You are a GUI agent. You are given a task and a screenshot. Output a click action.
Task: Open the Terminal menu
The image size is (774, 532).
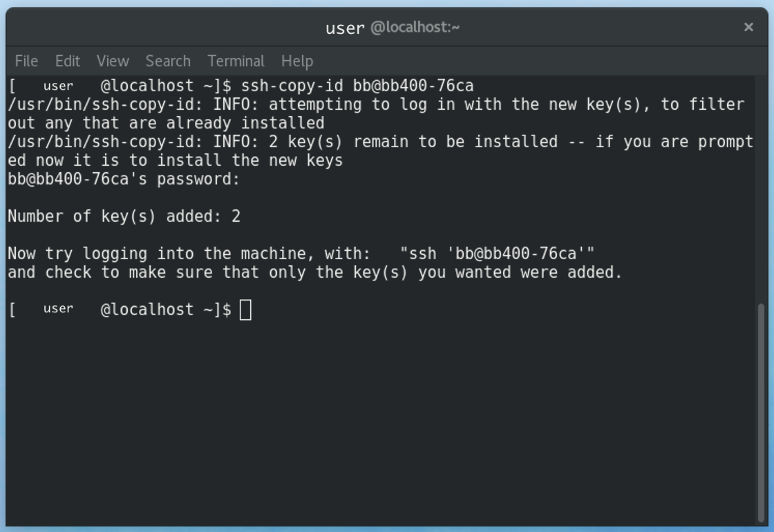click(236, 61)
